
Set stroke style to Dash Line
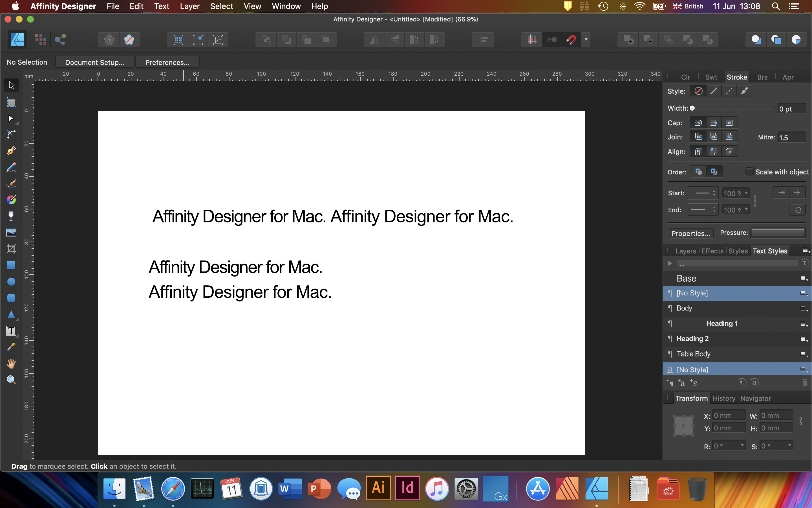(729, 91)
